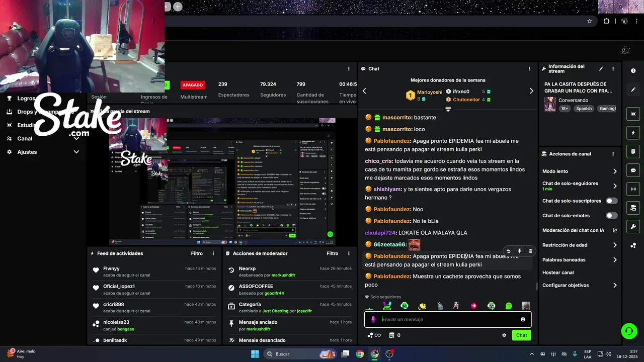The width and height of the screenshot is (644, 362).
Task: Show previous top donors with left arrow
Action: tap(364, 91)
